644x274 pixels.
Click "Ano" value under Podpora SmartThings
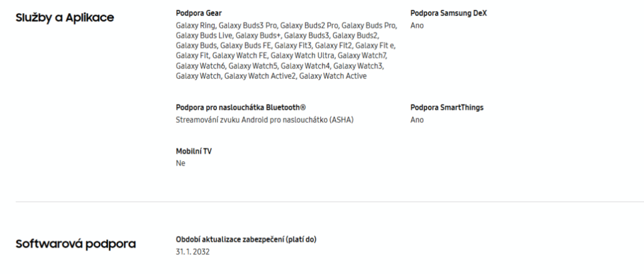416,120
